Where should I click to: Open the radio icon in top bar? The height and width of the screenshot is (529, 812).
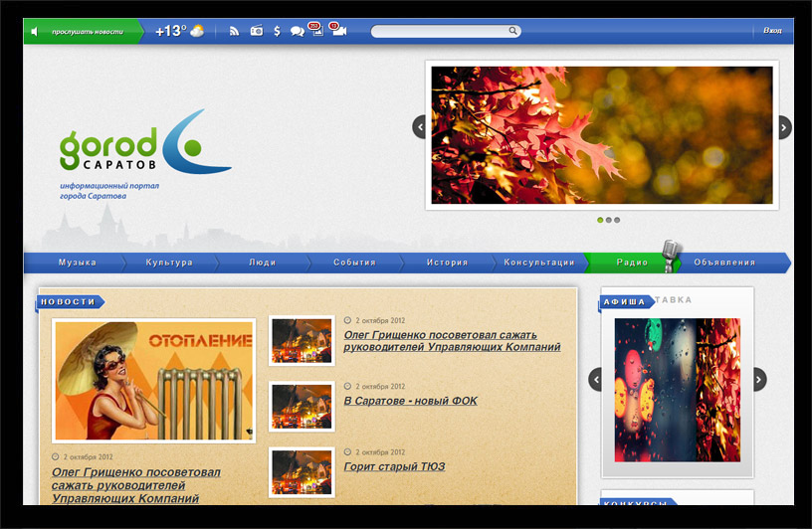(x=256, y=32)
